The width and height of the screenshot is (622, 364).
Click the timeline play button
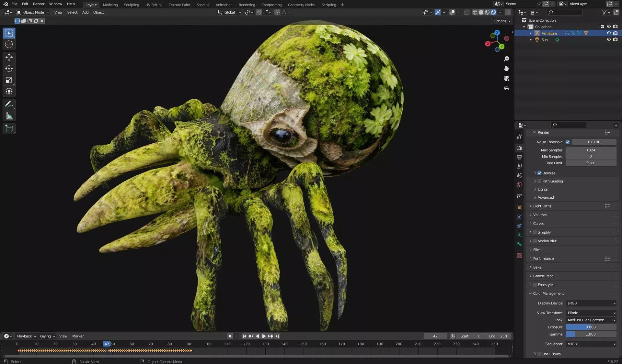264,336
